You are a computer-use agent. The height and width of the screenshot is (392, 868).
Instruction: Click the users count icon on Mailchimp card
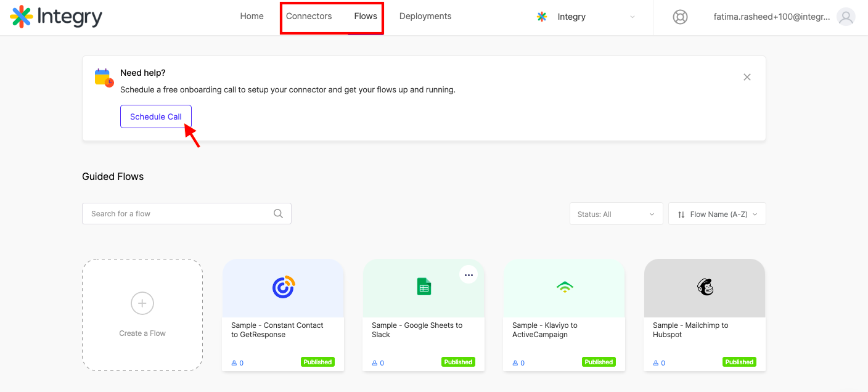pos(656,363)
